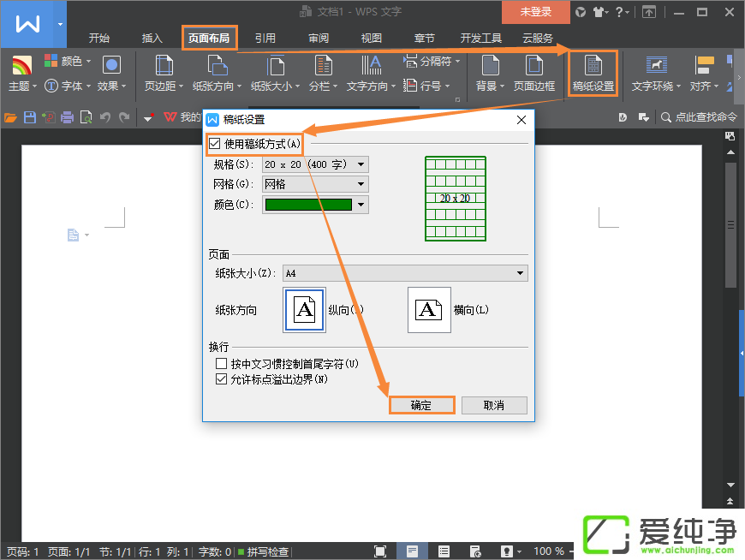Toggle the 使用稿纸方式 checkbox
745x560 pixels.
tap(214, 144)
